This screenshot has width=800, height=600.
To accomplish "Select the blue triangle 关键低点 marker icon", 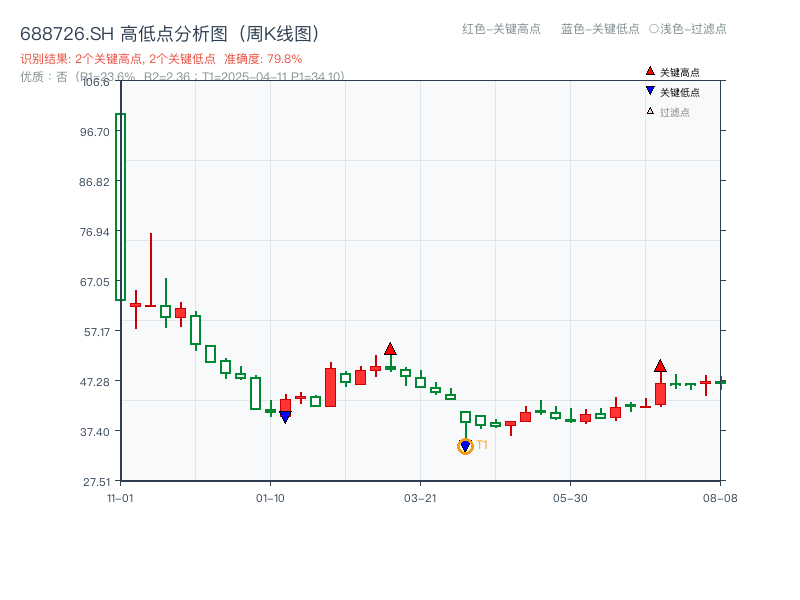I will 648,91.
